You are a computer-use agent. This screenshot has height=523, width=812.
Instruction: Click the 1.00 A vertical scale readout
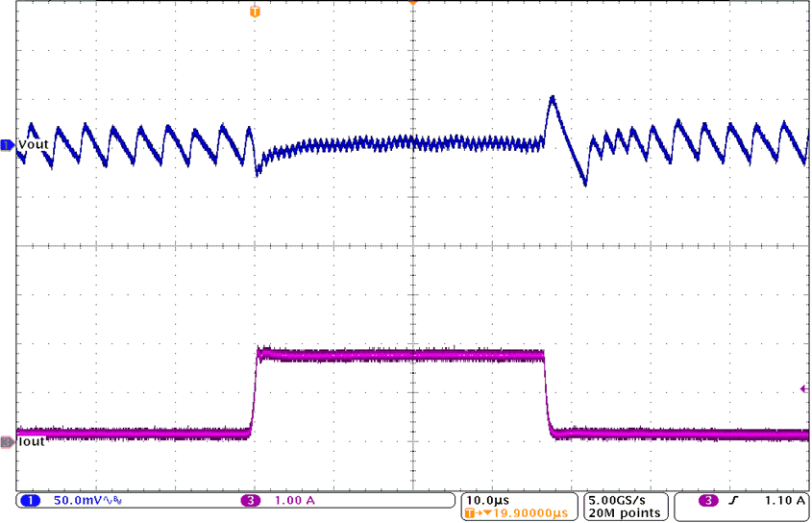click(292, 501)
